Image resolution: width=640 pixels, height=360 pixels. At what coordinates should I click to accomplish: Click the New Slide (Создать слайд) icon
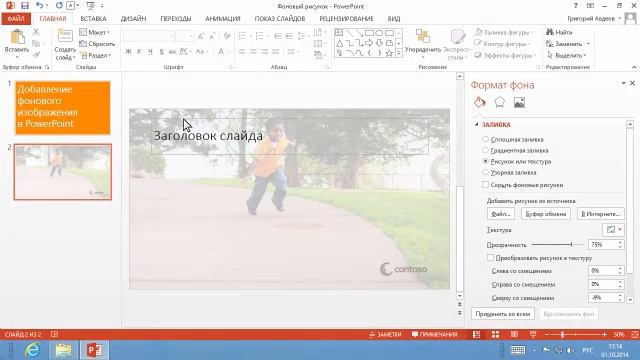(x=65, y=36)
